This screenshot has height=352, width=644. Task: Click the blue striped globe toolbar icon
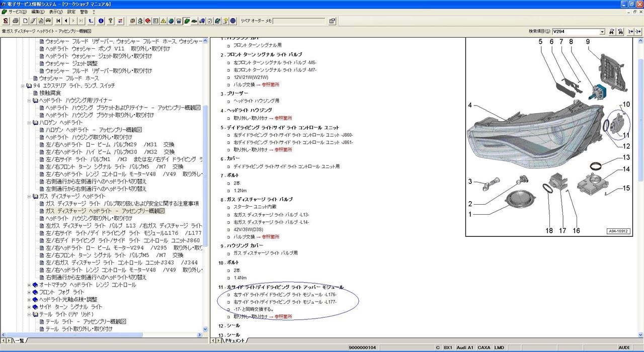(233, 21)
